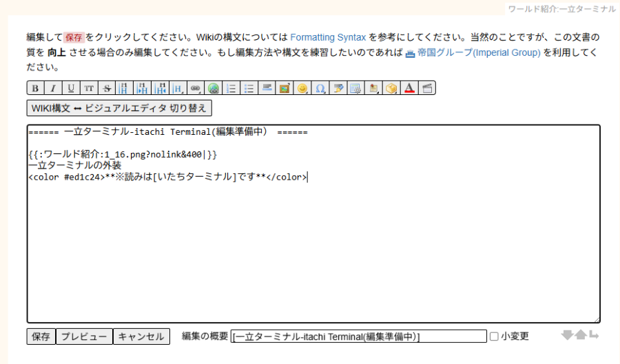Open the smiley picker
The height and width of the screenshot is (364, 620).
(x=302, y=88)
